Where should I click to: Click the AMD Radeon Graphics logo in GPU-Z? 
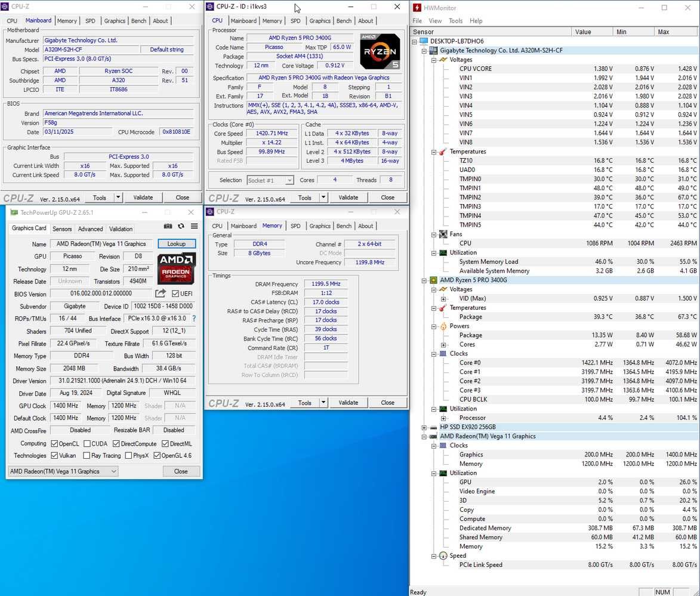(176, 268)
